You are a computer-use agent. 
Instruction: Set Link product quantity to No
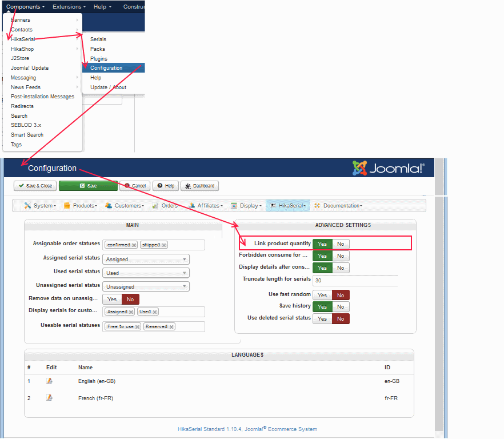[x=341, y=244]
